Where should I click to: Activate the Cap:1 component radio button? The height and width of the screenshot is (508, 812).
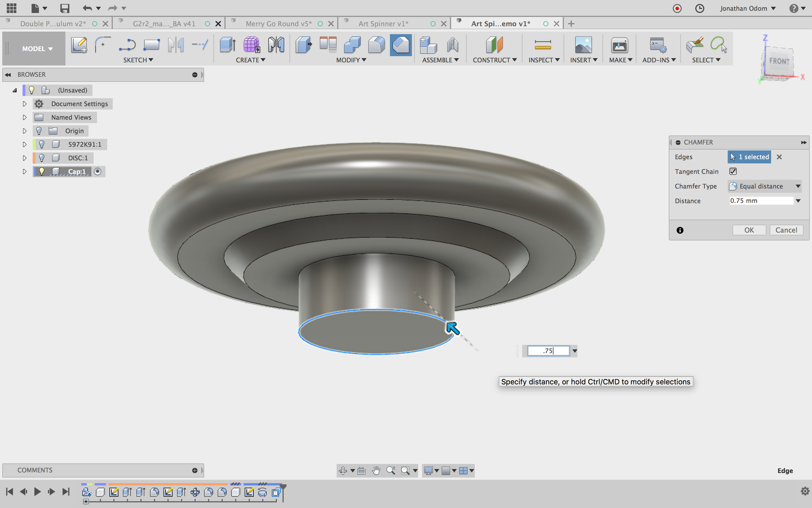(97, 171)
